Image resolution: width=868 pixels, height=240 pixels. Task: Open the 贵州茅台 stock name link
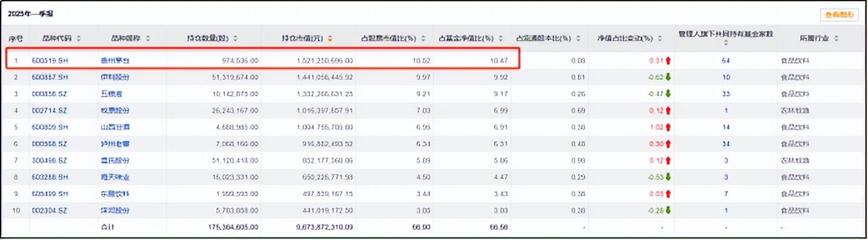(115, 61)
